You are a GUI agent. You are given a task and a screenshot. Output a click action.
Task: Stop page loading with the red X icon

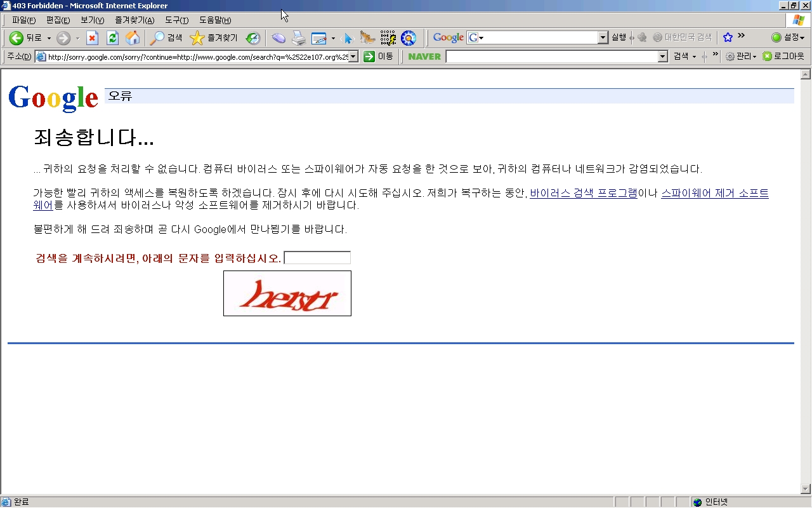pyautogui.click(x=92, y=38)
